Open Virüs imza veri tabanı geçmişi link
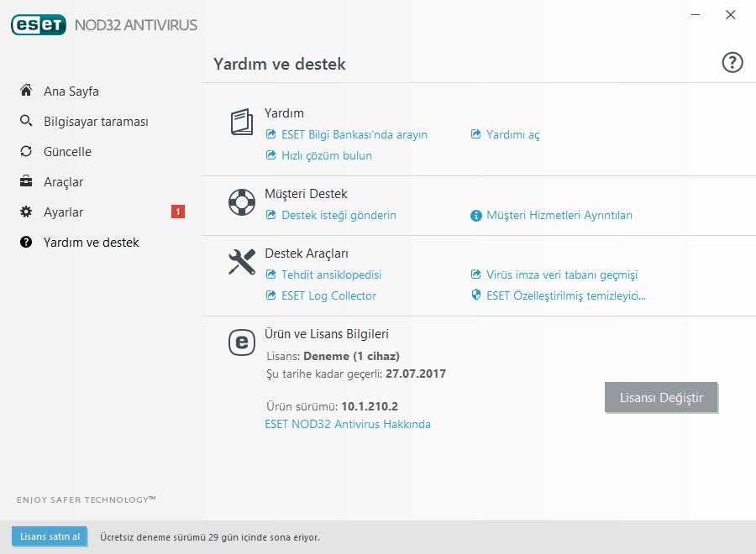 (562, 274)
